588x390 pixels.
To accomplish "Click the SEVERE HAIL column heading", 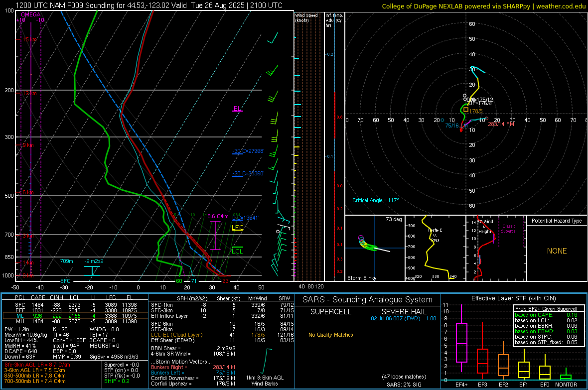I will tap(404, 312).
